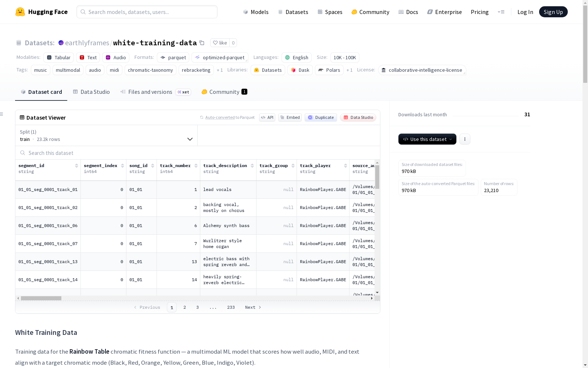Switch to the Dataset card tab
The image size is (588, 368).
(x=41, y=92)
